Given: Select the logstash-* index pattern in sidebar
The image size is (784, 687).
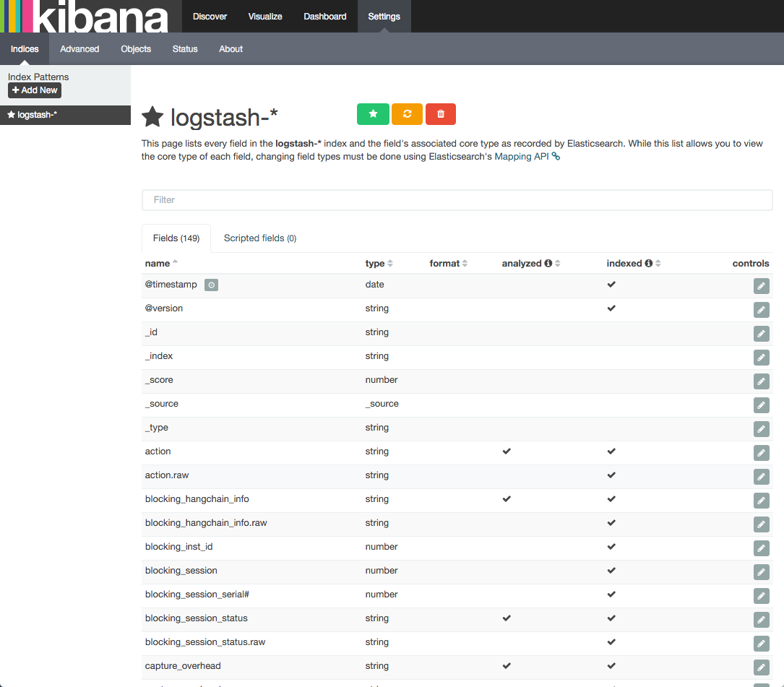Looking at the screenshot, I should coord(66,115).
